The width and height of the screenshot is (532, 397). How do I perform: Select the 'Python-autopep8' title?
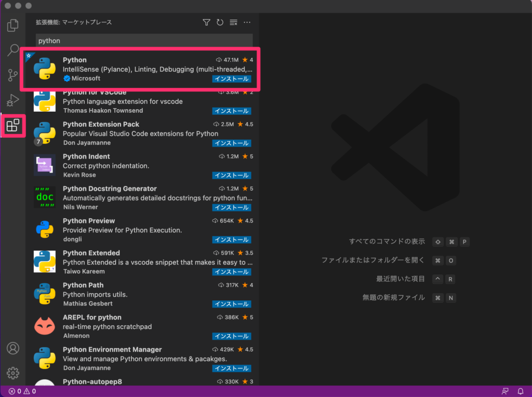point(92,382)
